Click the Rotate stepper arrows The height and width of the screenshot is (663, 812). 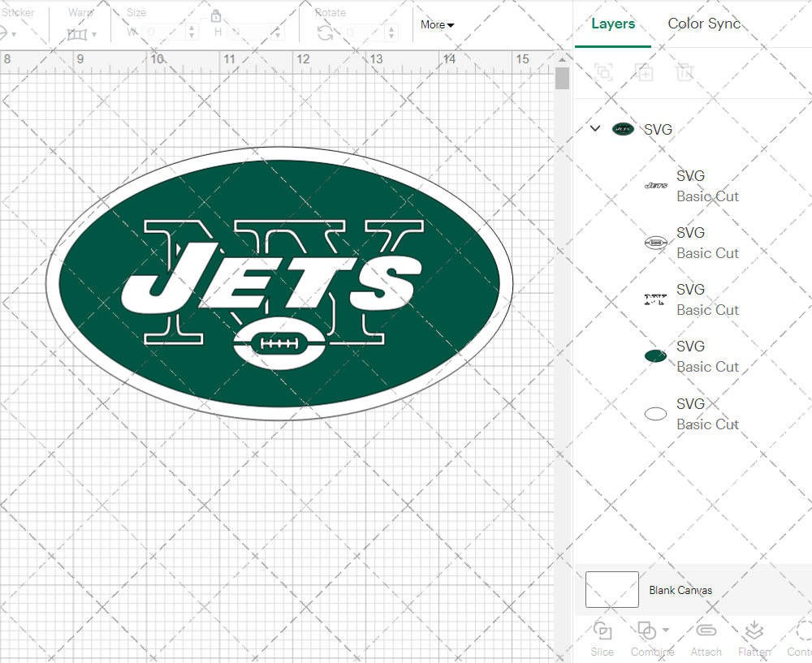(391, 32)
